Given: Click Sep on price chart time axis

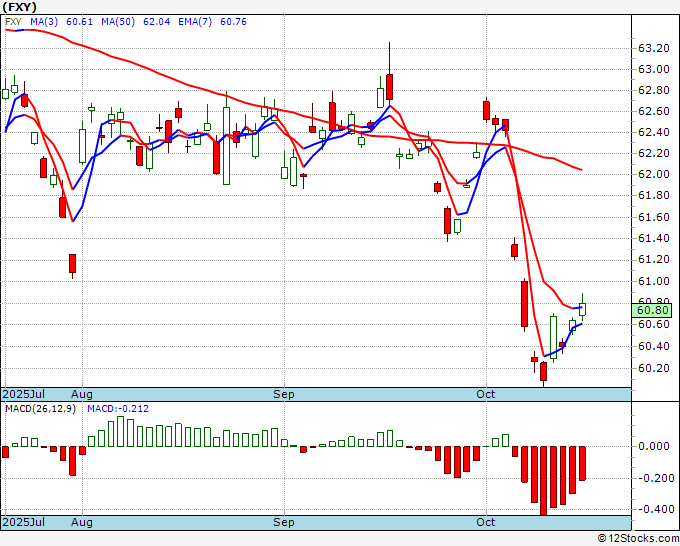Looking at the screenshot, I should coord(284,394).
